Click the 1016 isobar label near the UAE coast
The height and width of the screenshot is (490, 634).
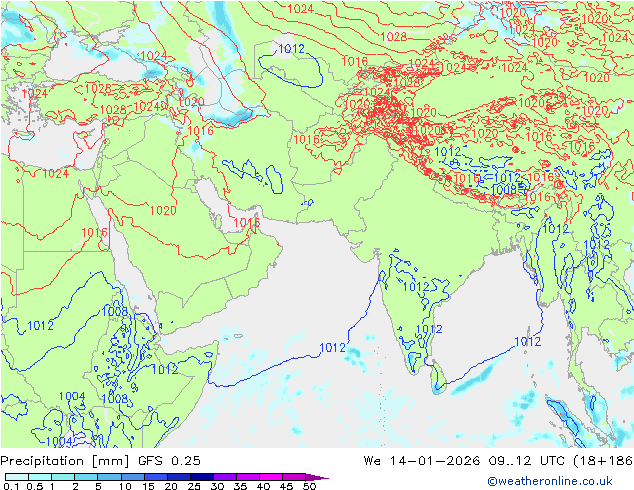point(247,223)
